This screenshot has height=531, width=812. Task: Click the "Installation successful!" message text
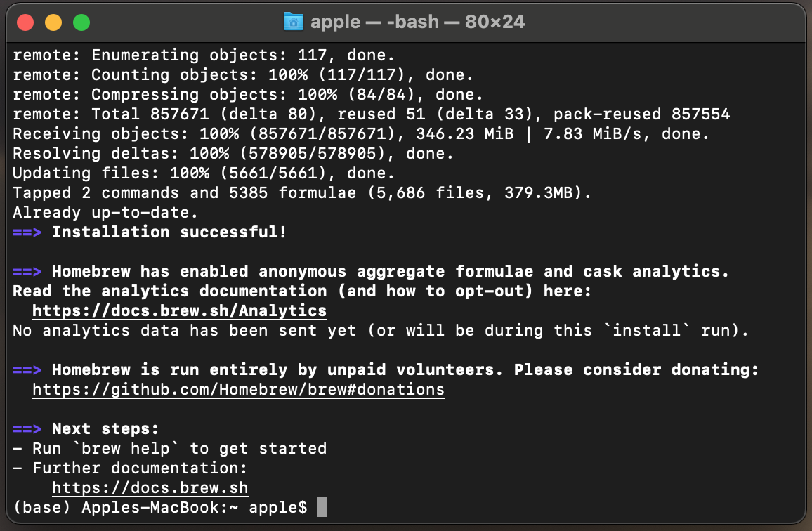tap(169, 232)
